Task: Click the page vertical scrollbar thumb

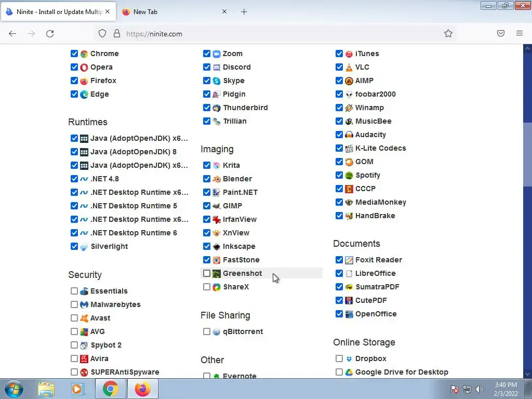Action: [527, 154]
